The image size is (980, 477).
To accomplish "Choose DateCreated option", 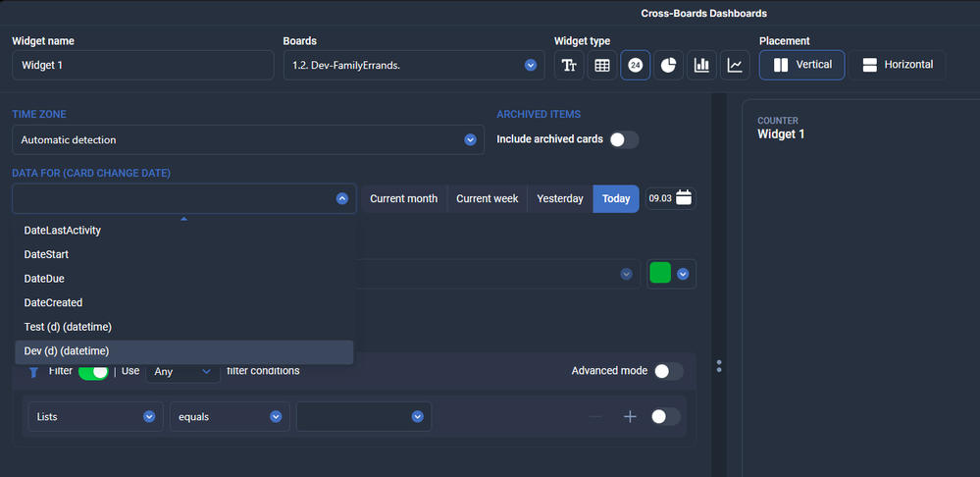I will click(x=184, y=302).
